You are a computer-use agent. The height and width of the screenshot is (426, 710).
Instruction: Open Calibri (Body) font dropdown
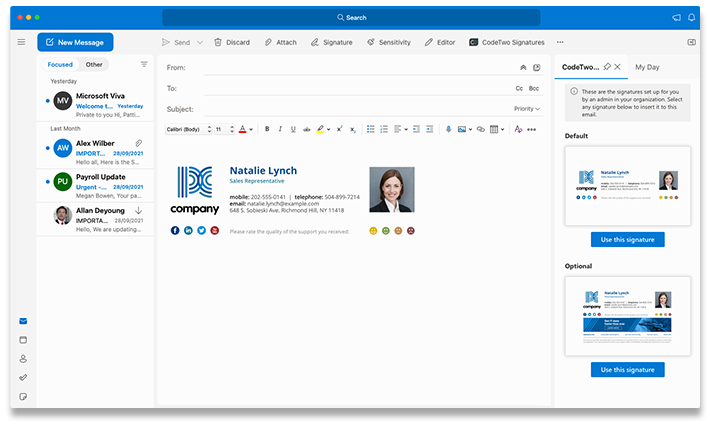click(x=188, y=129)
